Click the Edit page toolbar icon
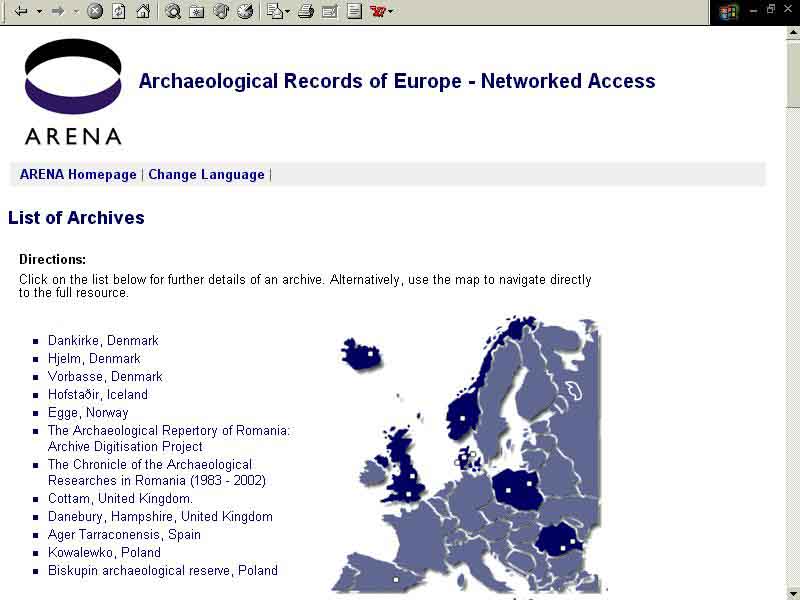 point(330,11)
